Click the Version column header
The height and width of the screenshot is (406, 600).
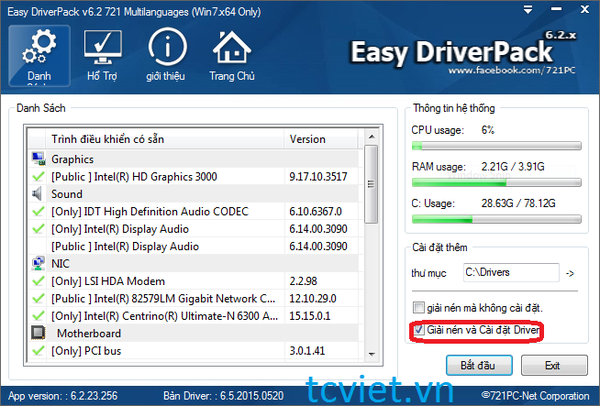coord(321,139)
